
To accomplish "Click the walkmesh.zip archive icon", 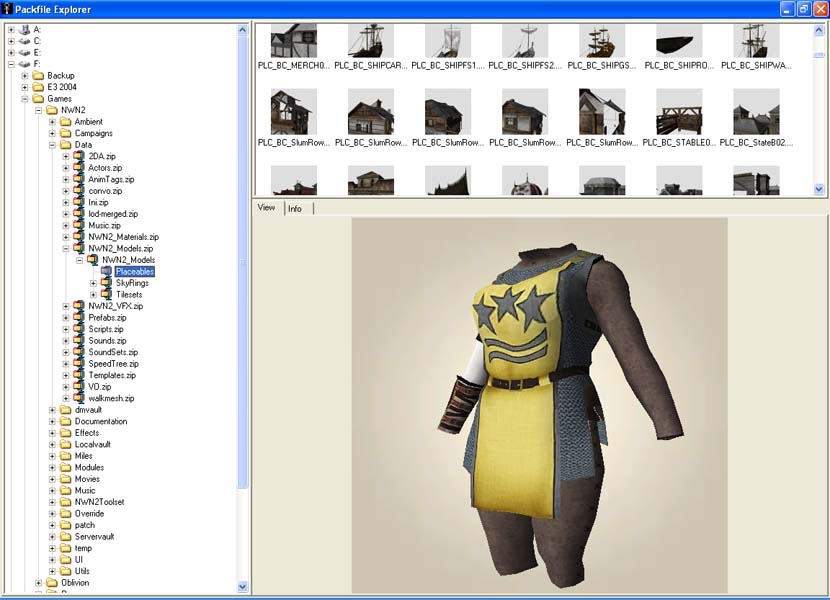I will coord(79,398).
